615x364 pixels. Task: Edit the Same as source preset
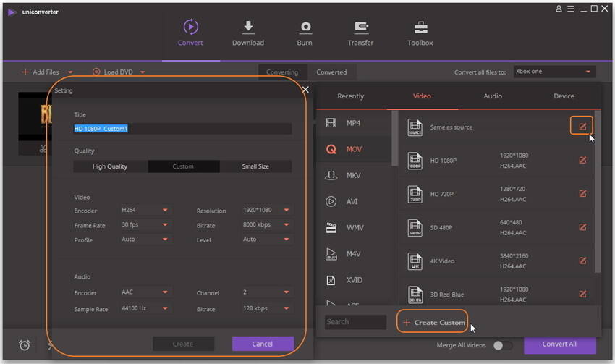pos(582,127)
